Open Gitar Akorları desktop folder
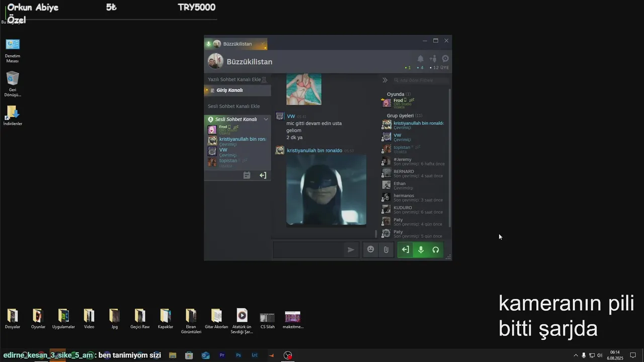Image resolution: width=644 pixels, height=362 pixels. click(216, 319)
